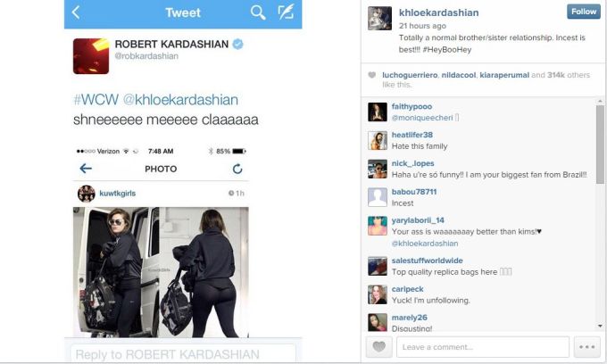Follow khloekardashian
This screenshot has width=607, height=364.
coord(584,12)
